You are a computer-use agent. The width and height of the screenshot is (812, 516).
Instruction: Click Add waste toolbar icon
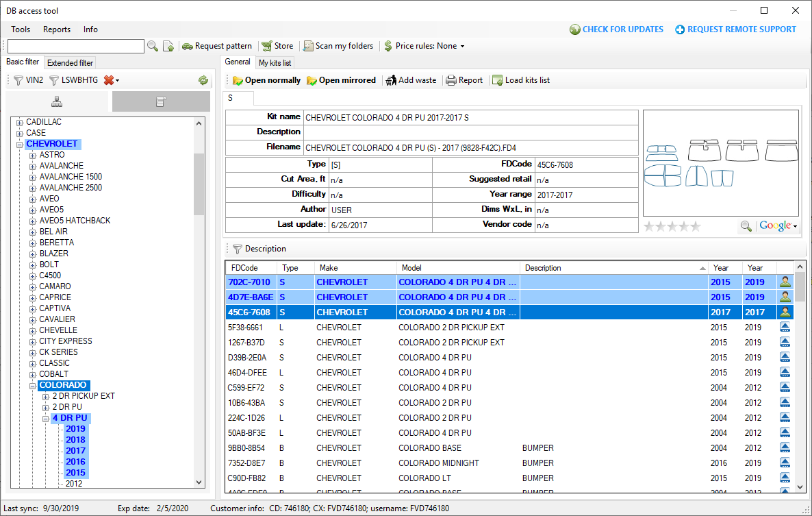pos(391,80)
